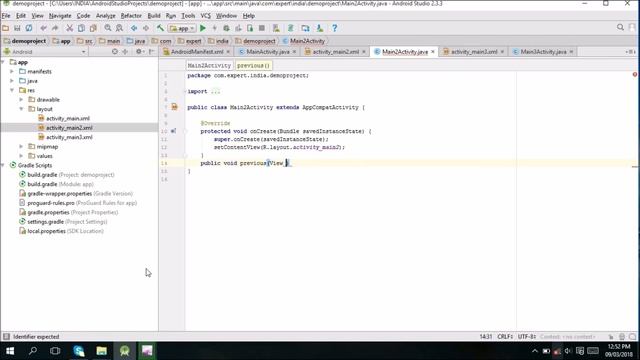Open local.properties file
Viewport: 640px width, 360px height.
65,231
